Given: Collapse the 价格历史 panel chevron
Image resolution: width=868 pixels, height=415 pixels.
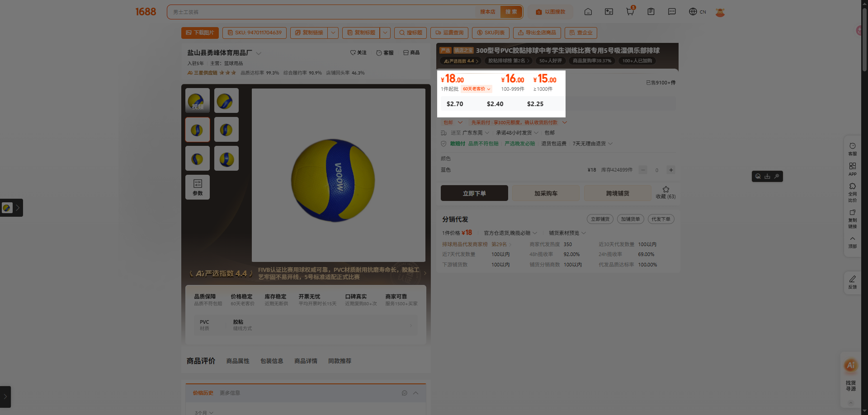Looking at the screenshot, I should coord(416,393).
